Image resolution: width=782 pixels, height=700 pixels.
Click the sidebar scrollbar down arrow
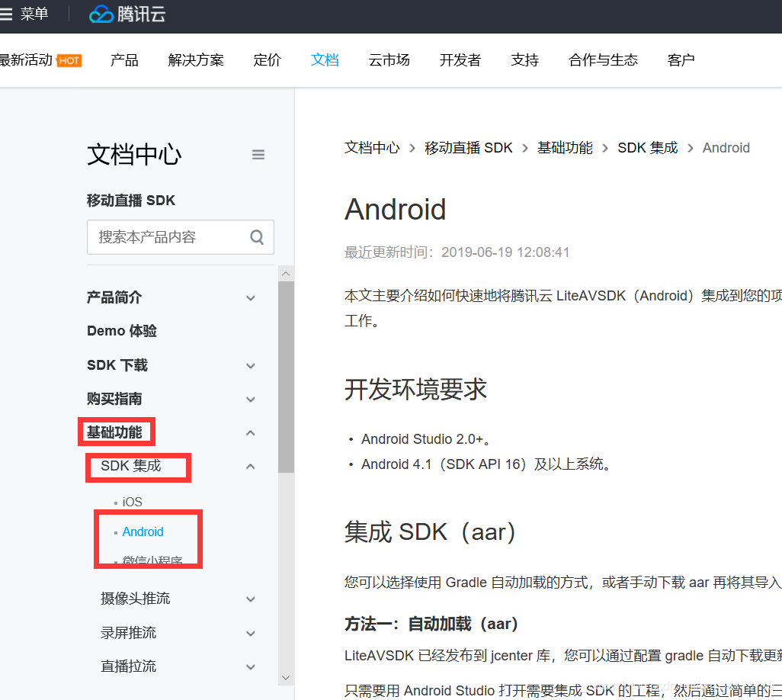(x=286, y=678)
